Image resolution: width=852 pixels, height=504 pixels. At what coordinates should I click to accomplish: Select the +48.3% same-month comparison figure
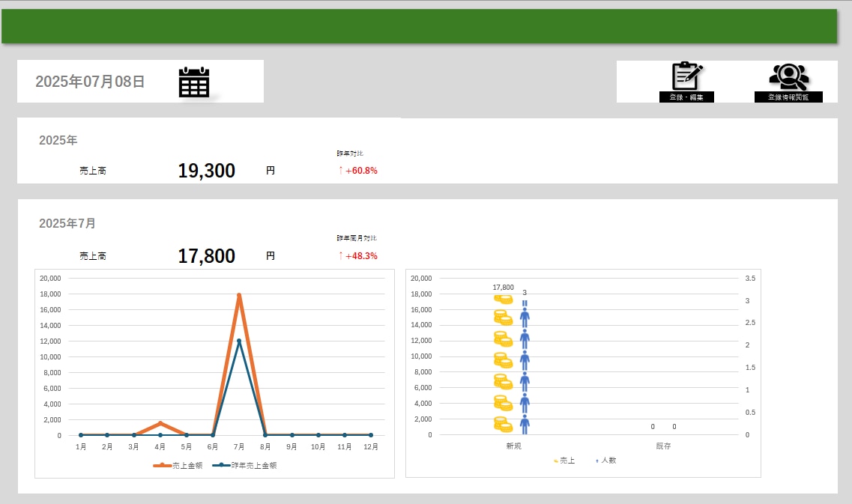(x=361, y=256)
